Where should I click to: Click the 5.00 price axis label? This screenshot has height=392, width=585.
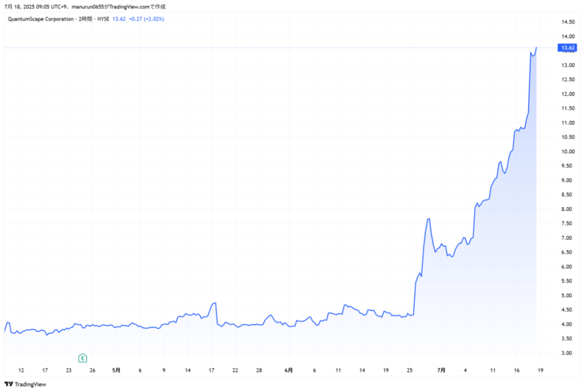coord(567,296)
